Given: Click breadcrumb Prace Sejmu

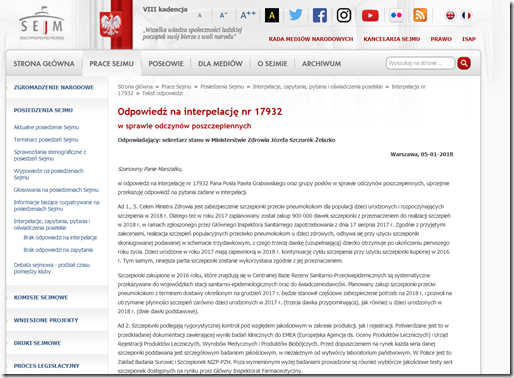Looking at the screenshot, I should (176, 87).
